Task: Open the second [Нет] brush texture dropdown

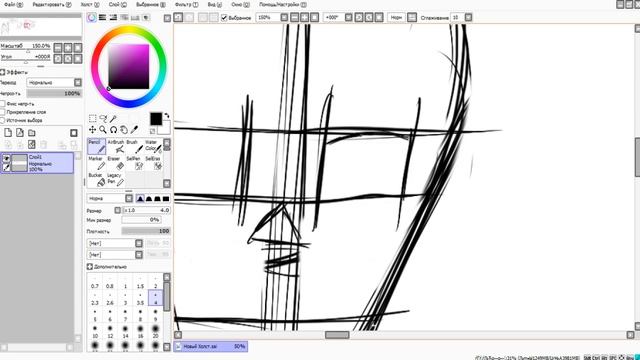Action: [139, 255]
